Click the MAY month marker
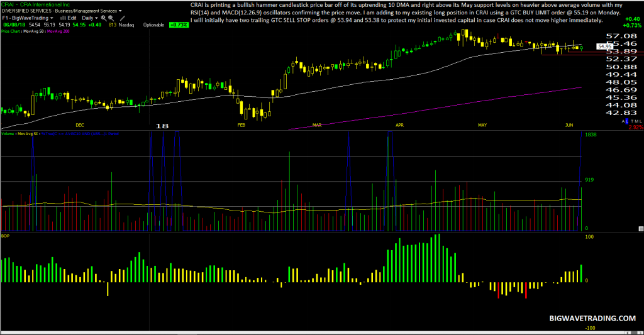This screenshot has height=335, width=644. coord(482,125)
